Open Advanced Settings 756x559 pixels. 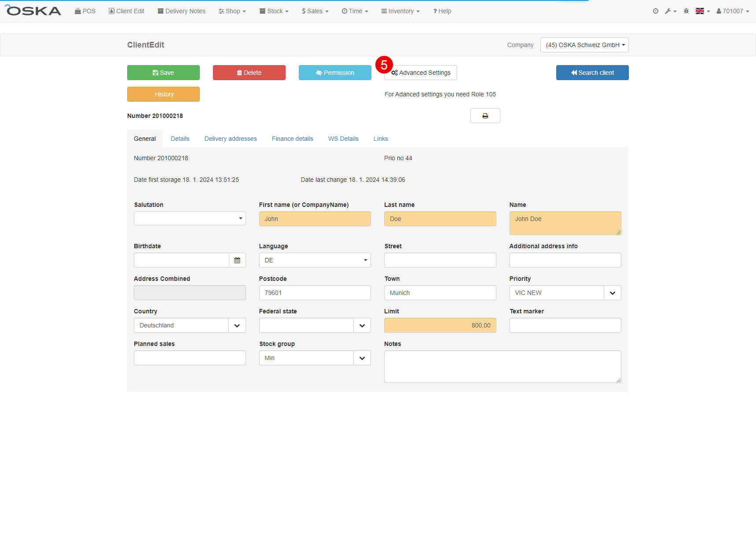tap(421, 73)
